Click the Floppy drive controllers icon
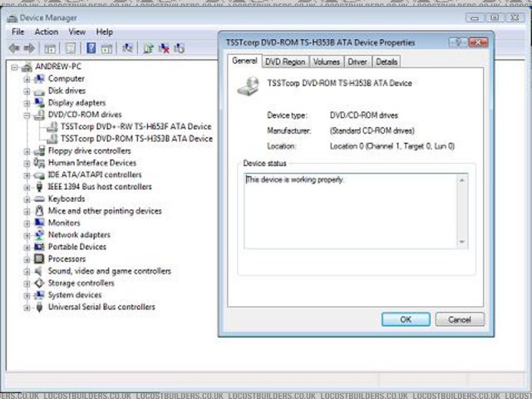Image resolution: width=532 pixels, height=399 pixels. point(39,150)
